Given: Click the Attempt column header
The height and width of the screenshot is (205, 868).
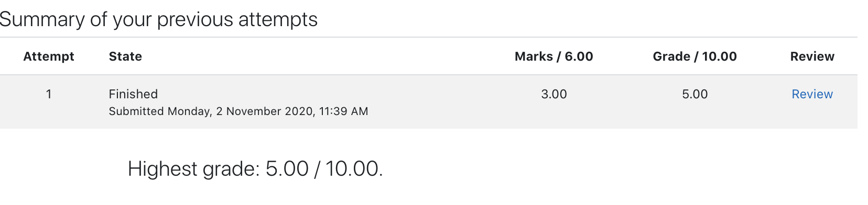Looking at the screenshot, I should pos(49,56).
